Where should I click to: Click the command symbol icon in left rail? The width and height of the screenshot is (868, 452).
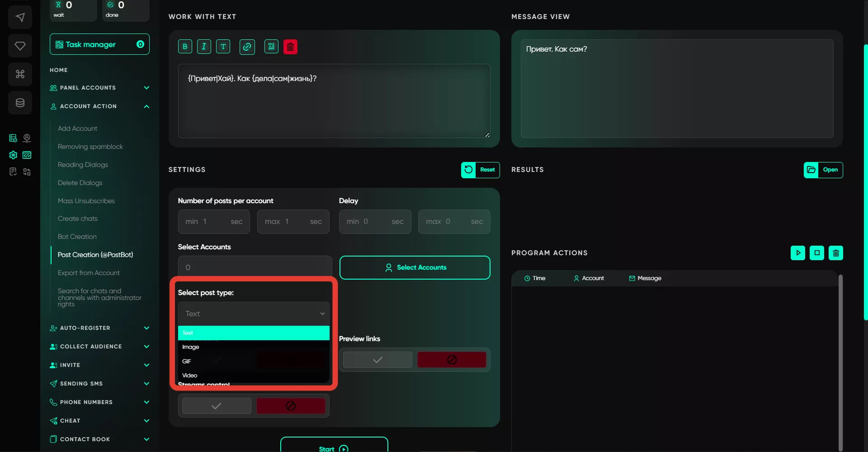coord(20,74)
